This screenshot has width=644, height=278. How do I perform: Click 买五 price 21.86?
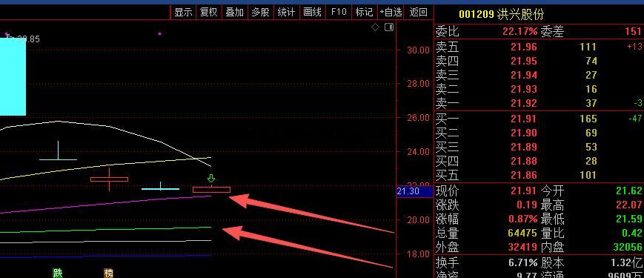pyautogui.click(x=524, y=175)
